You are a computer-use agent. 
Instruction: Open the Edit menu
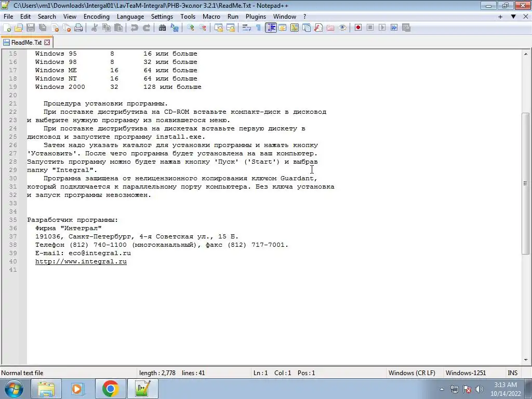point(25,17)
